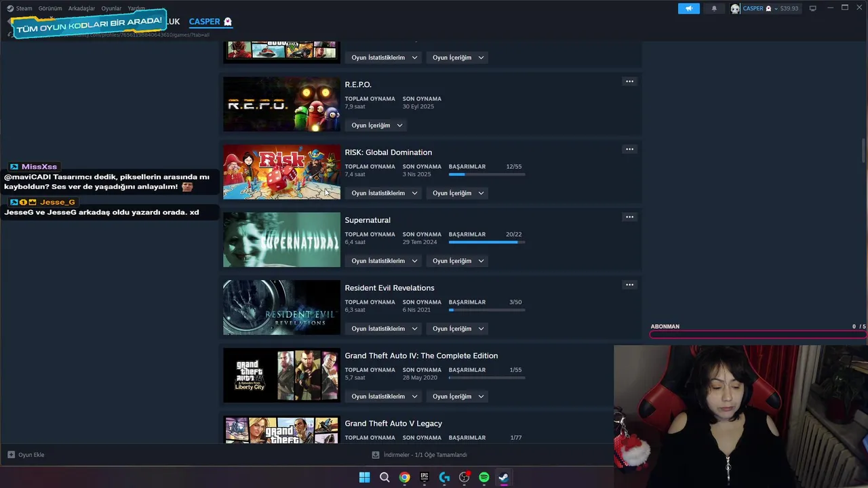868x488 pixels.
Task: Open the Supernatural three-dot options menu
Action: coord(629,217)
